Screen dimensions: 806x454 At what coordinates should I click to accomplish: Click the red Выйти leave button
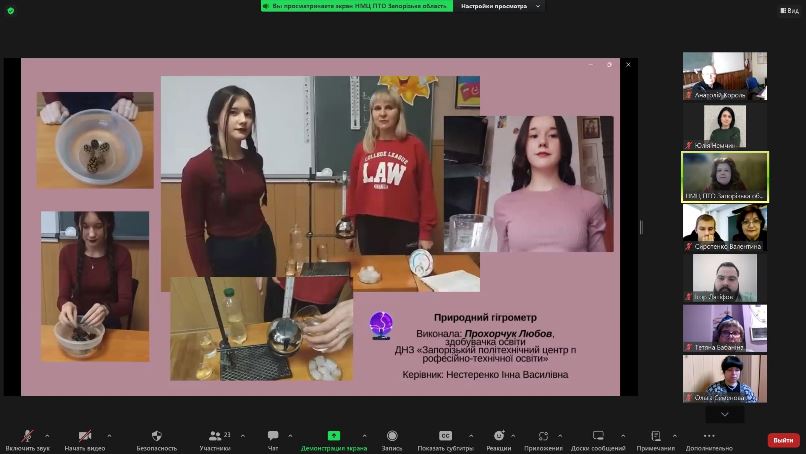click(783, 440)
